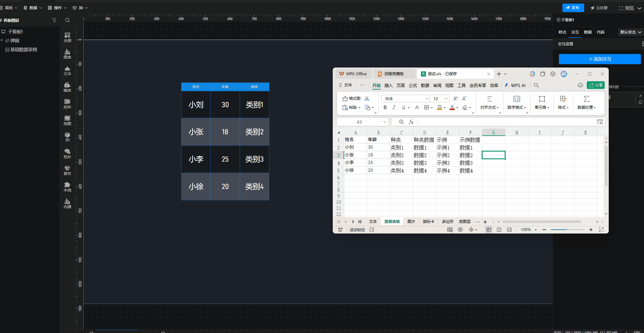The image size is (644, 333).
Task: Select the 地图 map component icon
Action: point(67,120)
